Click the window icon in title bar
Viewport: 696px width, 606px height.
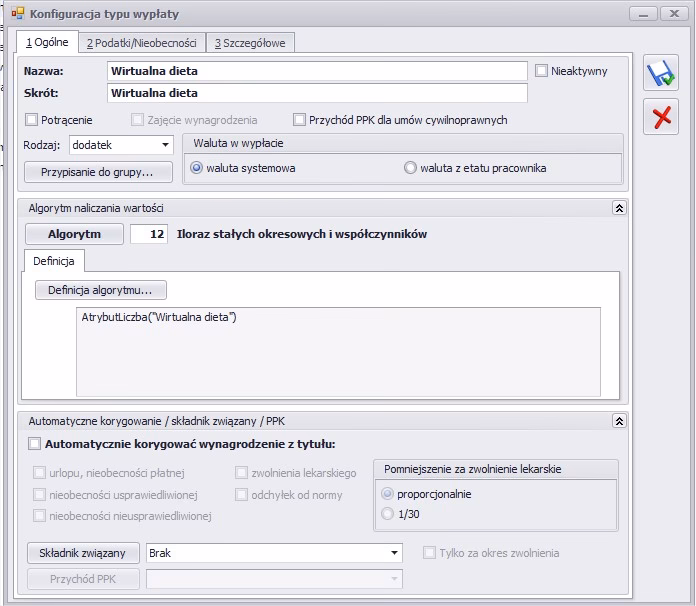coord(17,14)
